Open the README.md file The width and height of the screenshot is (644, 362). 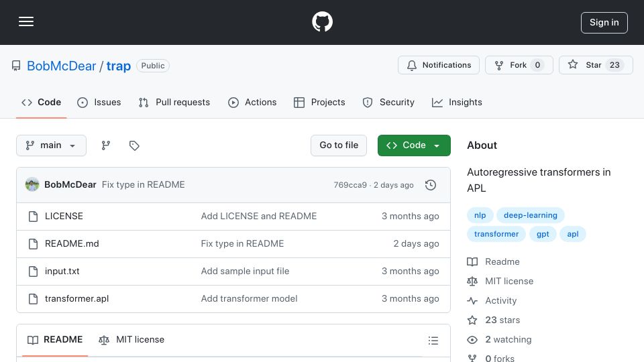[x=72, y=244]
